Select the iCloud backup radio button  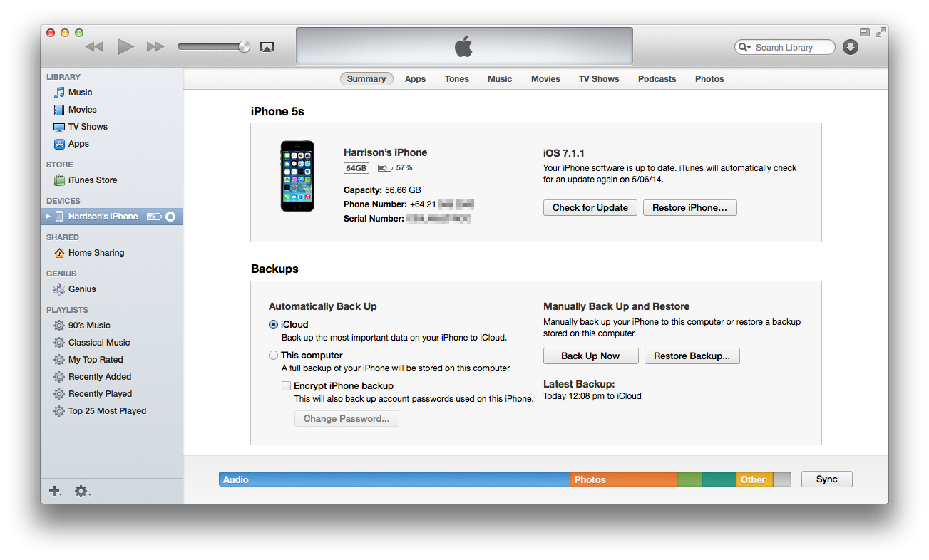(x=273, y=325)
